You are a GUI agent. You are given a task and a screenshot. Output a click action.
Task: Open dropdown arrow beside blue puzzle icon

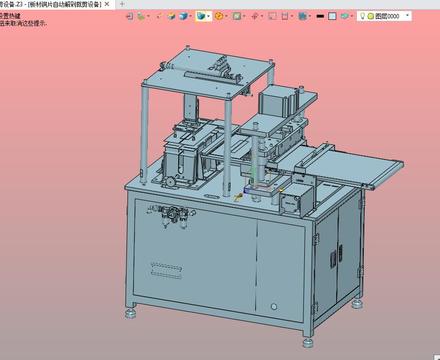click(310, 16)
